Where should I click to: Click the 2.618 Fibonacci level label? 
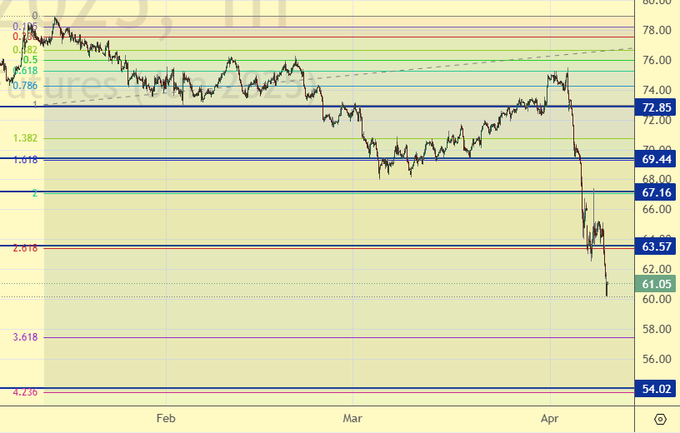tap(25, 247)
